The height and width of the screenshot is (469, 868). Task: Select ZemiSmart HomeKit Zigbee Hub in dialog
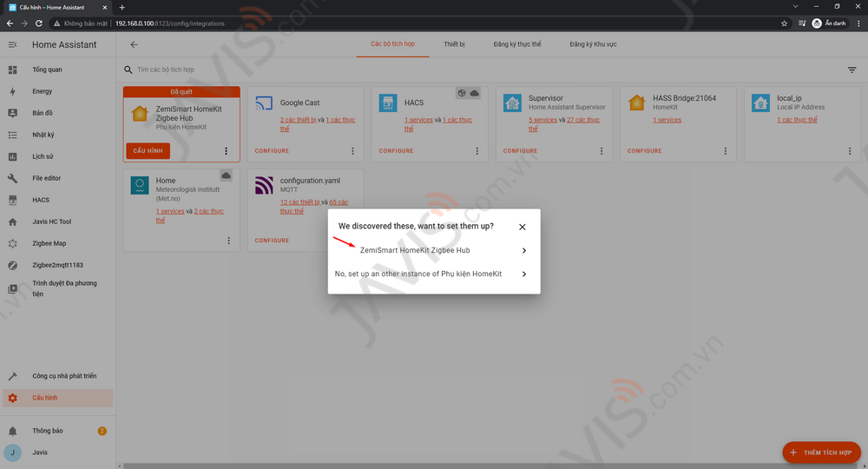[434, 250]
